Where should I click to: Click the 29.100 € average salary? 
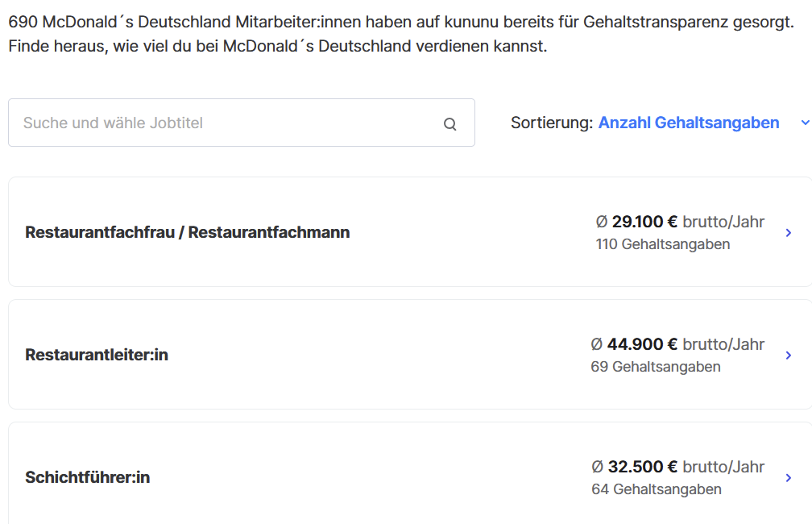[x=644, y=222]
